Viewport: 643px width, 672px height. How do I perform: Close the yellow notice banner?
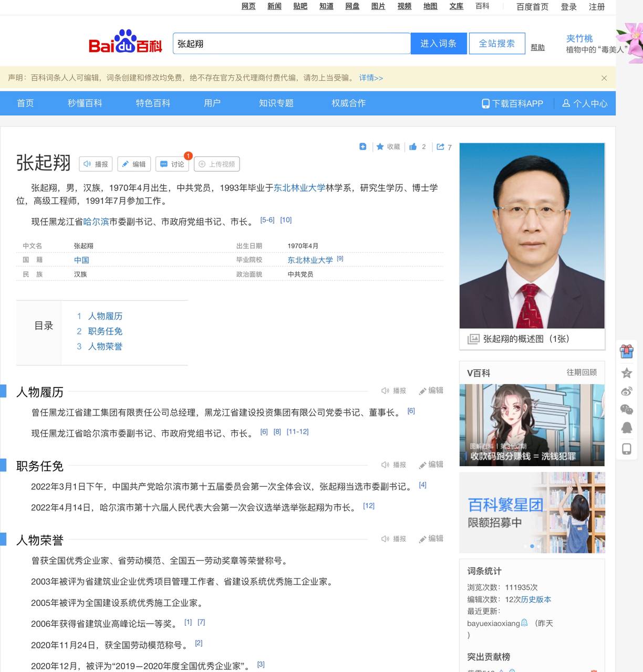[x=604, y=78]
